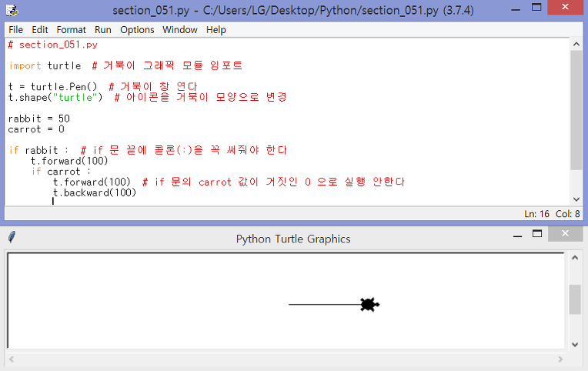Click the 'Python Turtle Graphics' window title
This screenshot has width=588, height=371.
point(293,239)
